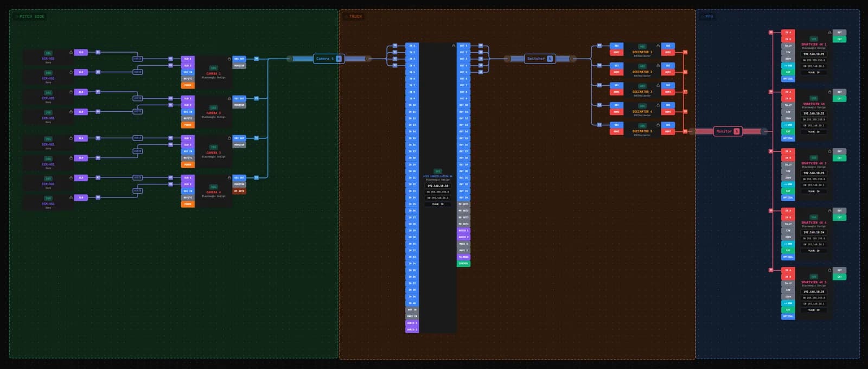Click the ATEM IP address 192.168.10.10
The image size is (868, 369).
tap(438, 186)
